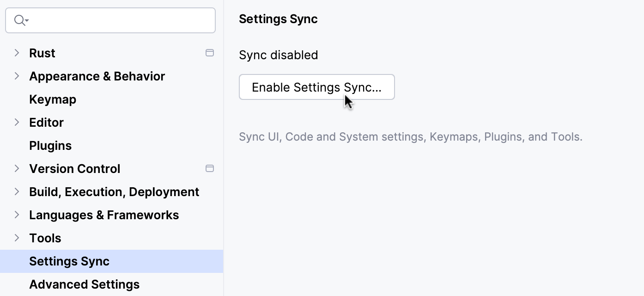644x296 pixels.
Task: Expand Languages & Frameworks settings
Action: pyautogui.click(x=17, y=215)
